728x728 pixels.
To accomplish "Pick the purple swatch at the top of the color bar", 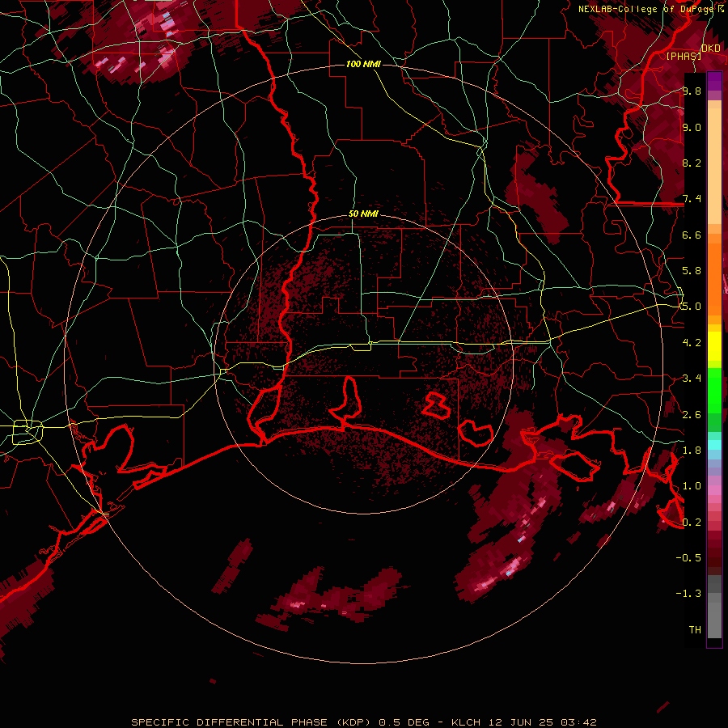I will [714, 81].
